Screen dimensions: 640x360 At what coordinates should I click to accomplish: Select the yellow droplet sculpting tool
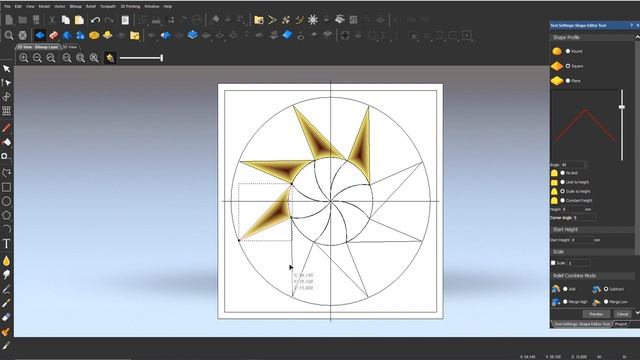pos(7,261)
